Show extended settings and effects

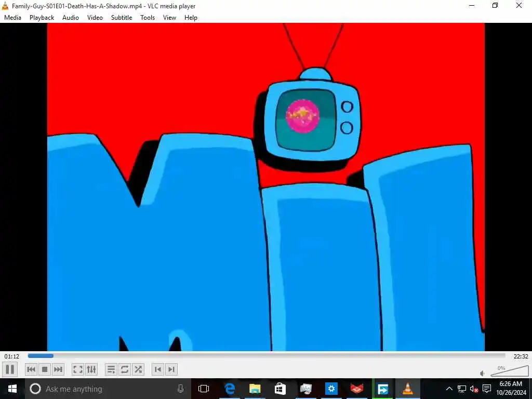pos(91,369)
